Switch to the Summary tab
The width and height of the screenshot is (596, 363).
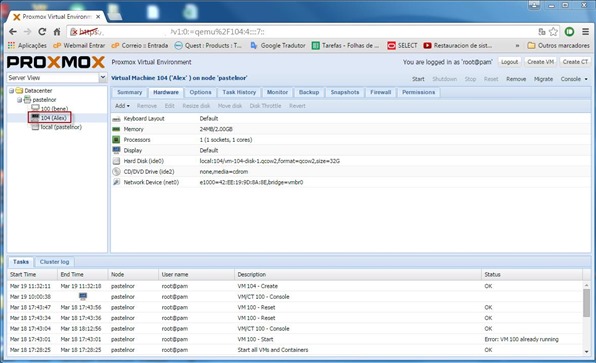[x=130, y=92]
